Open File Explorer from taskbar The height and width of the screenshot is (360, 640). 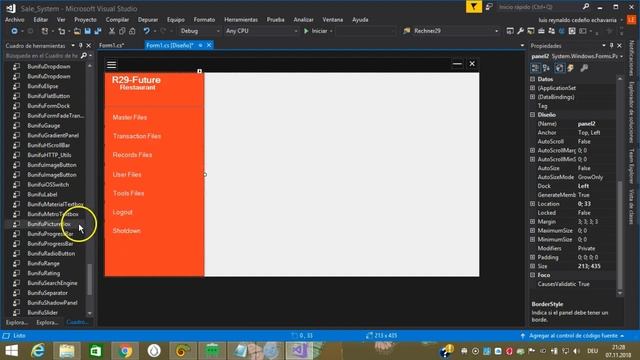point(67,351)
